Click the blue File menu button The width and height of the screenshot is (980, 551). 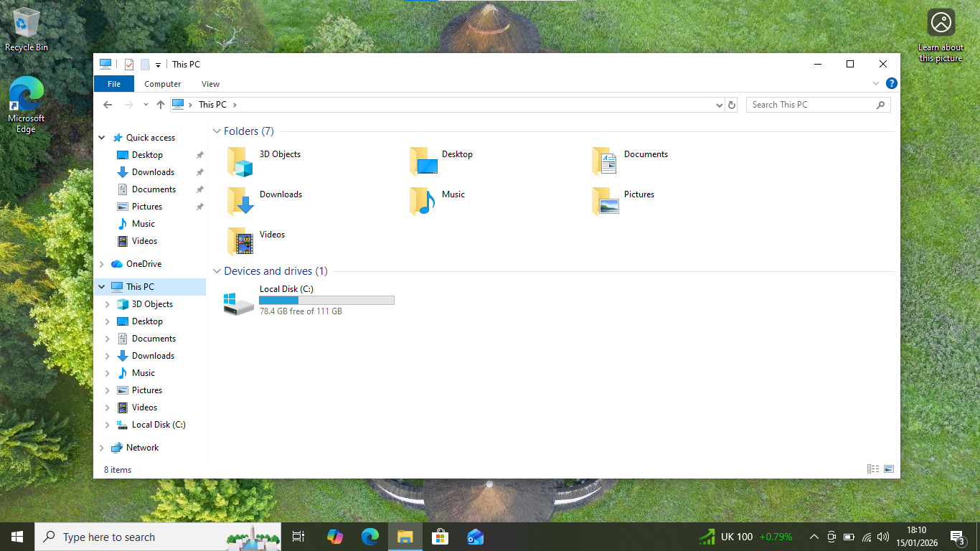[x=114, y=84]
